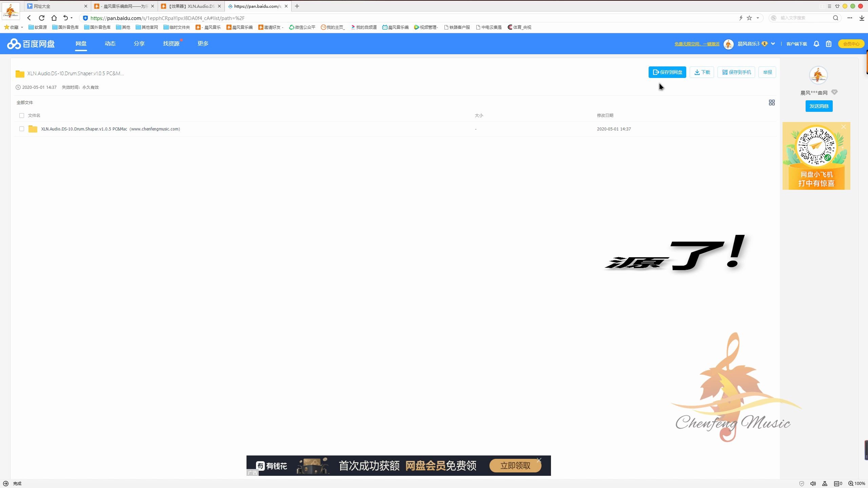Open the XLN.Audio.DS-10.Drum.Shaper folder row

click(x=111, y=129)
